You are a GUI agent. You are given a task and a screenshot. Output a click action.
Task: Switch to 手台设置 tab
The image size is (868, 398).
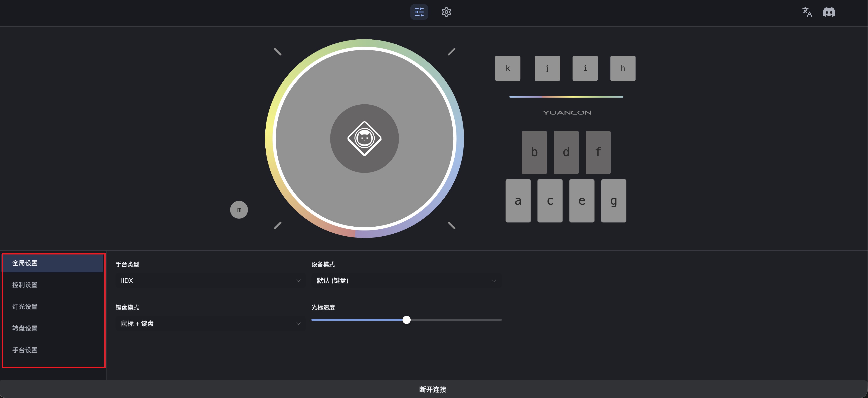tap(53, 350)
